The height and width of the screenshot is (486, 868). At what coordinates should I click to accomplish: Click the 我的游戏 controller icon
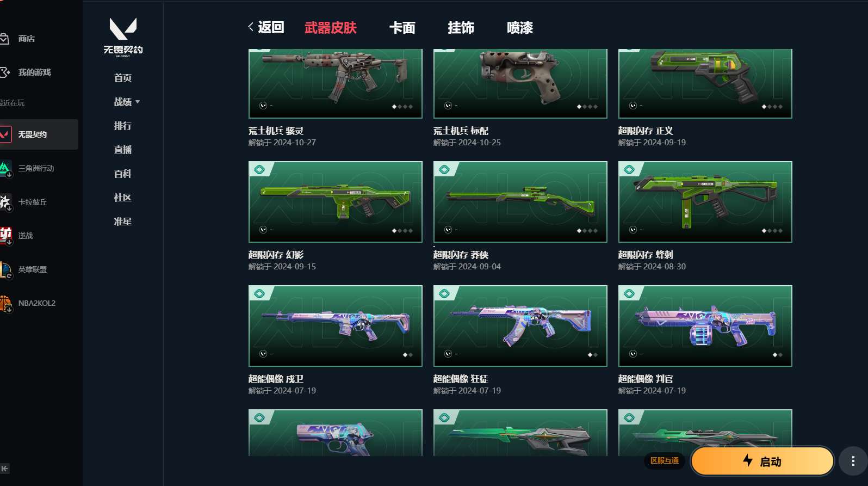point(4,72)
